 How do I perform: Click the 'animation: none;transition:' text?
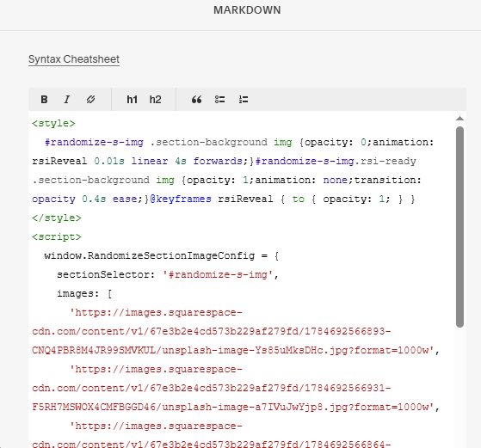click(338, 180)
